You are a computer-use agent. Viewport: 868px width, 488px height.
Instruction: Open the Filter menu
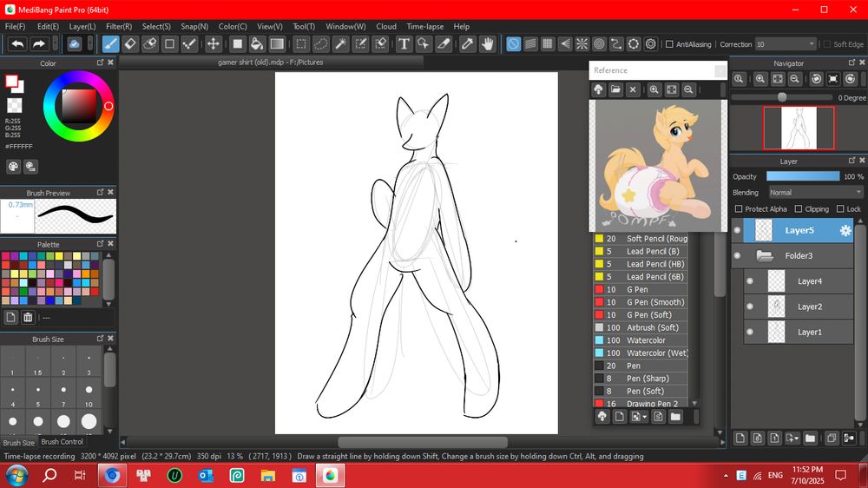(118, 27)
